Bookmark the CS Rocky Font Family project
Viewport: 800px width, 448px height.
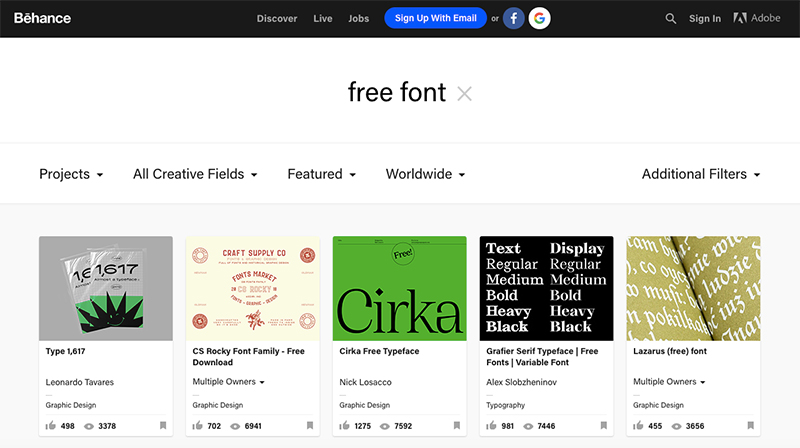(x=310, y=426)
